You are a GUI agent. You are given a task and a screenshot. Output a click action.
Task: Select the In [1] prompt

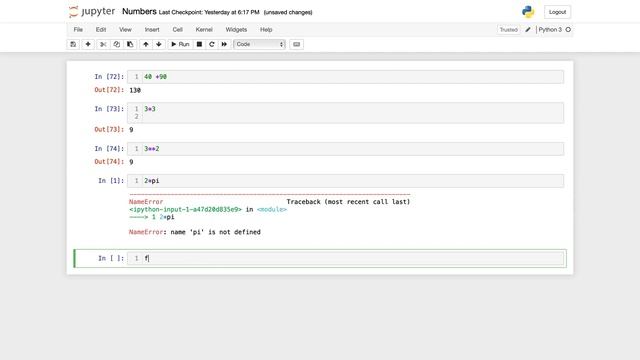tap(111, 181)
